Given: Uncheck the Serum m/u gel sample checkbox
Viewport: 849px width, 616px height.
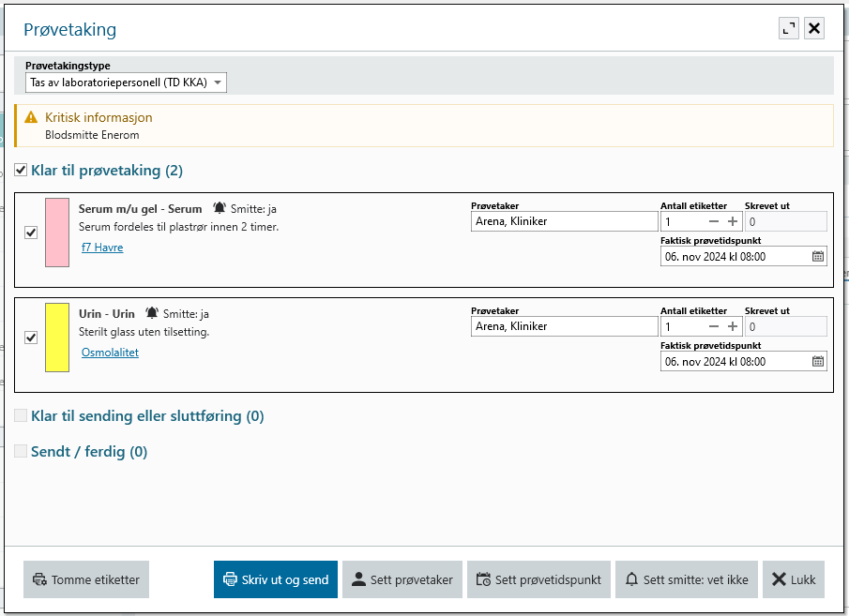Looking at the screenshot, I should coord(31,233).
